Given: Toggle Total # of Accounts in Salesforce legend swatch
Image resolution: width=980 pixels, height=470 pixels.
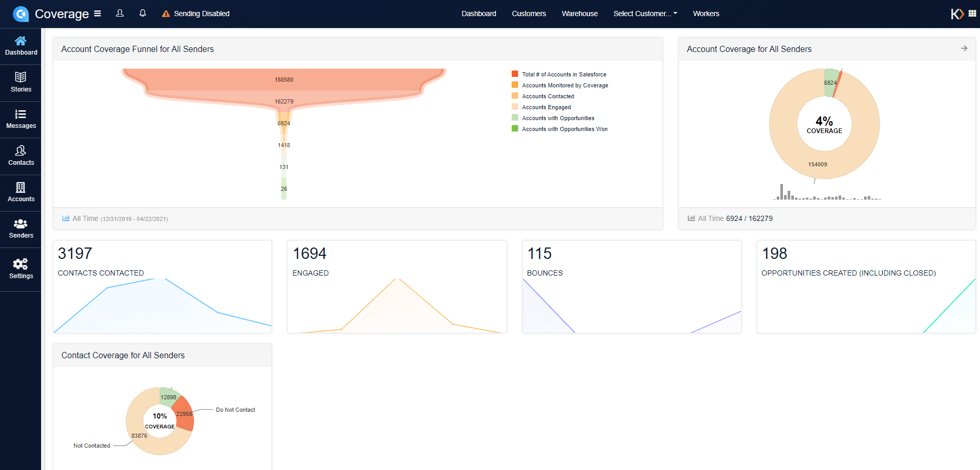Looking at the screenshot, I should click(x=515, y=74).
